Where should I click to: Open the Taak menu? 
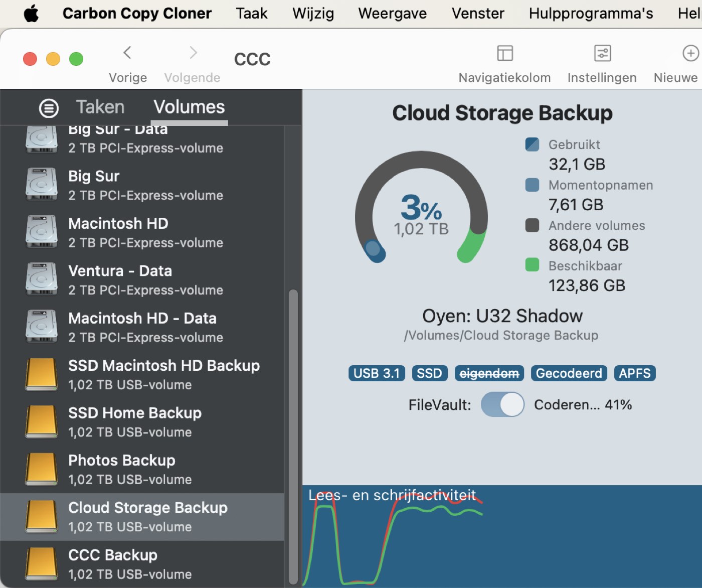[252, 14]
